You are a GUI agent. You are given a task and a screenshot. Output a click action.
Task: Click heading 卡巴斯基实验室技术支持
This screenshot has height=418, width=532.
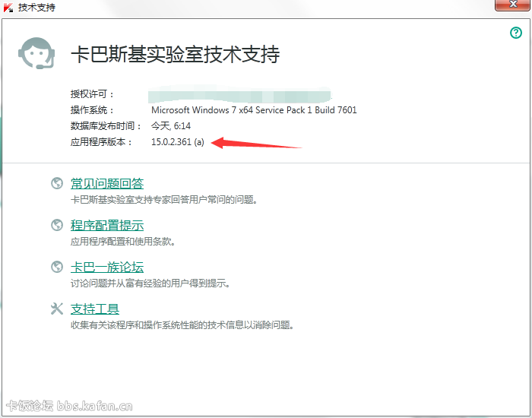point(176,54)
